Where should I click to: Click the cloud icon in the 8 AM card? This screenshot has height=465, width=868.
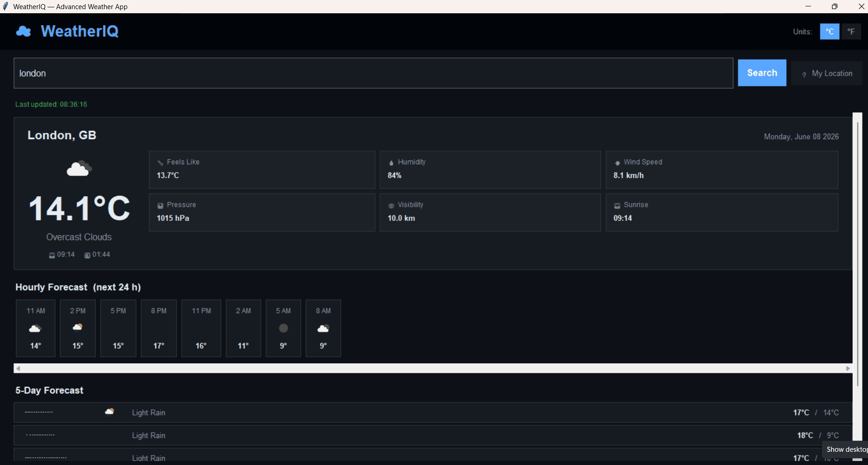[x=323, y=328]
